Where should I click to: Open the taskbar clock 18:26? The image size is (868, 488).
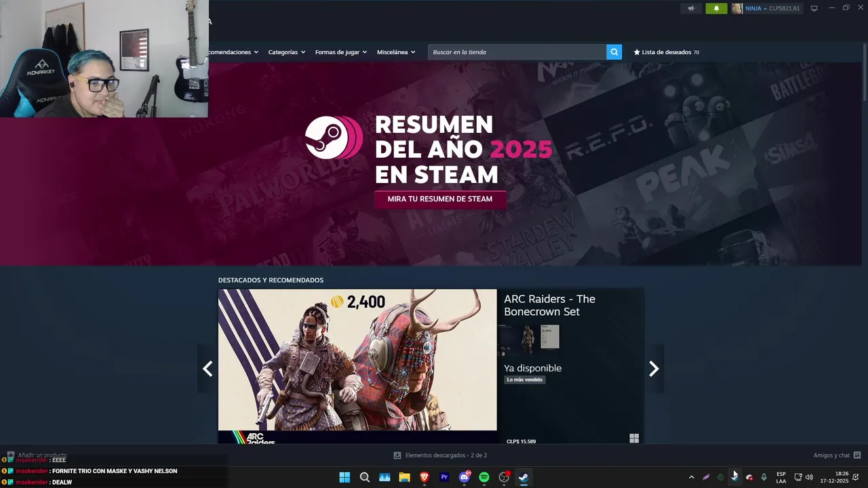tap(835, 477)
